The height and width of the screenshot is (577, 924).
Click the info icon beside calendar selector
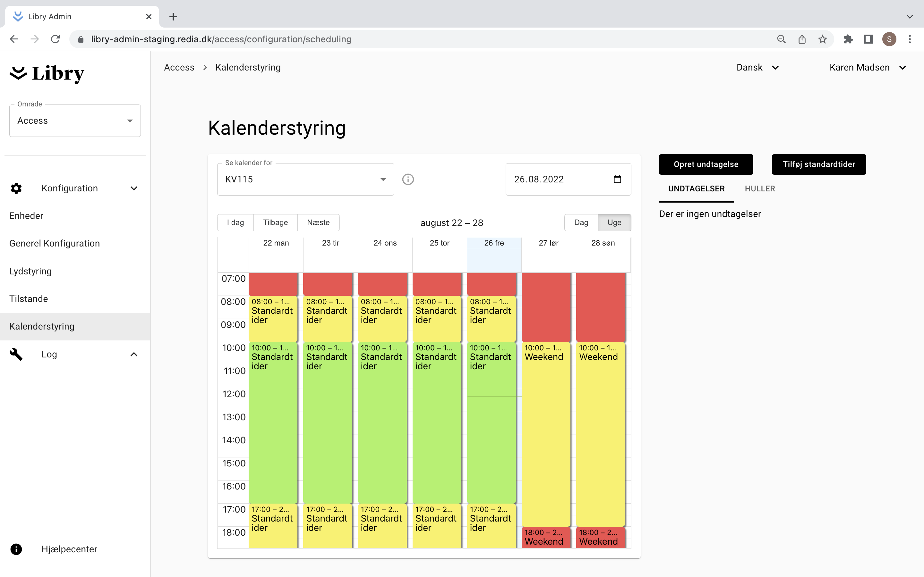(408, 180)
